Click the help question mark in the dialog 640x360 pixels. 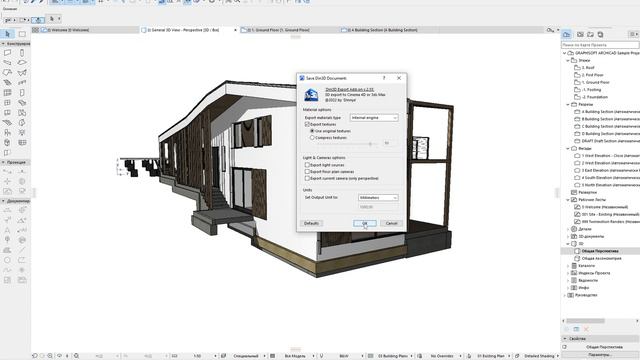point(384,78)
